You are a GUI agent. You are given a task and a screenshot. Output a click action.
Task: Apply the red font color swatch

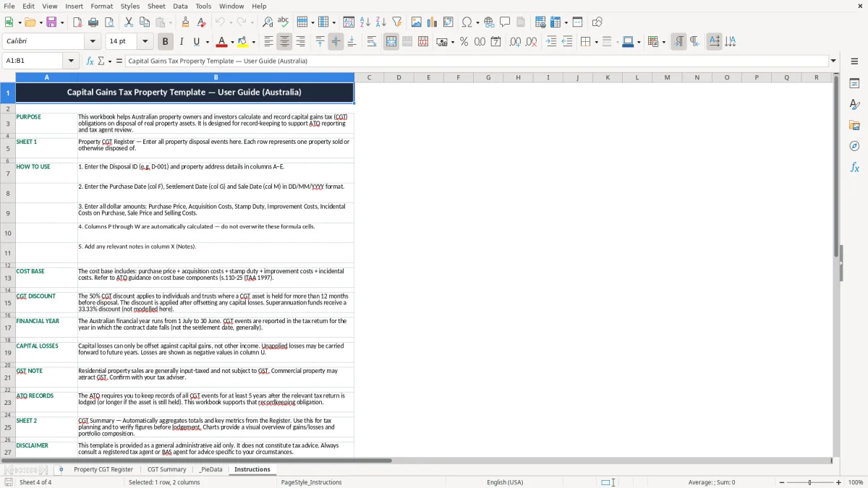point(222,42)
